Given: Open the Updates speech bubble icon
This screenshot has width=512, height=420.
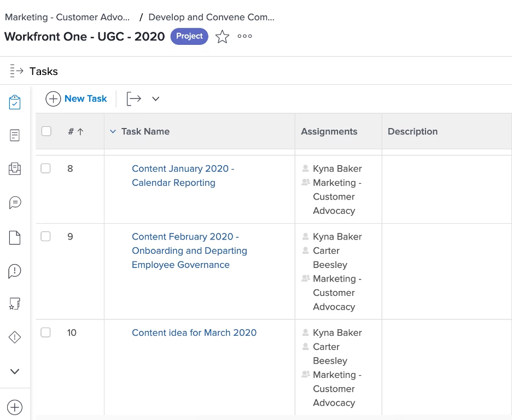Looking at the screenshot, I should point(15,203).
